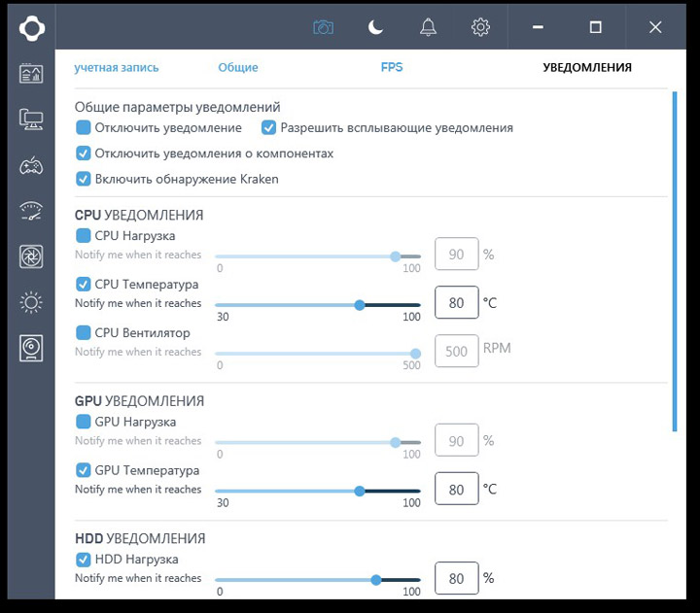Click CPU Нагрузка slider handle
Viewport: 700px width, 613px height.
[x=395, y=256]
